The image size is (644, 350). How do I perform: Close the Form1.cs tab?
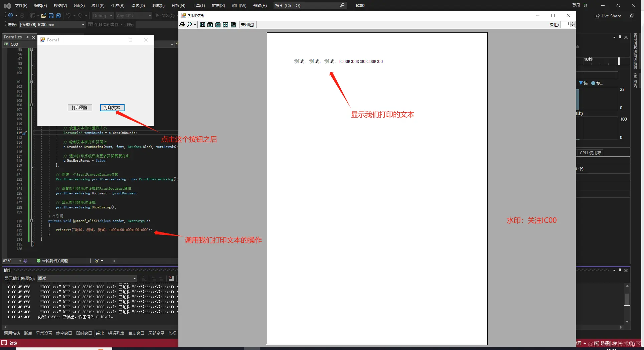(x=33, y=37)
